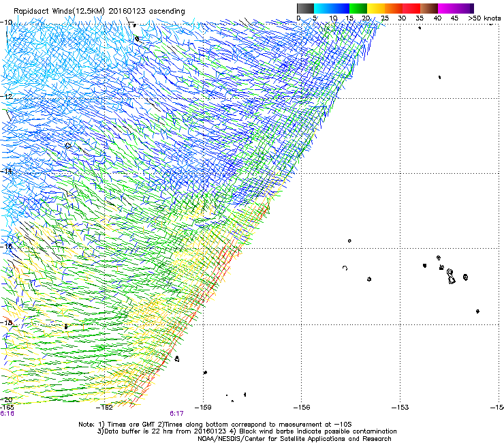Screen dimensions: 504x443
Task: Select the magenta 40-45 knots legend swatch
Action: (447, 8)
